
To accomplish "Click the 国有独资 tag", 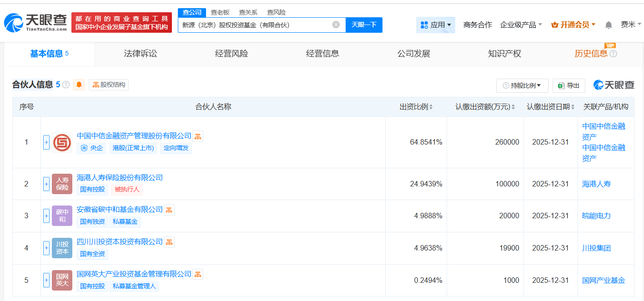I will click(93, 222).
